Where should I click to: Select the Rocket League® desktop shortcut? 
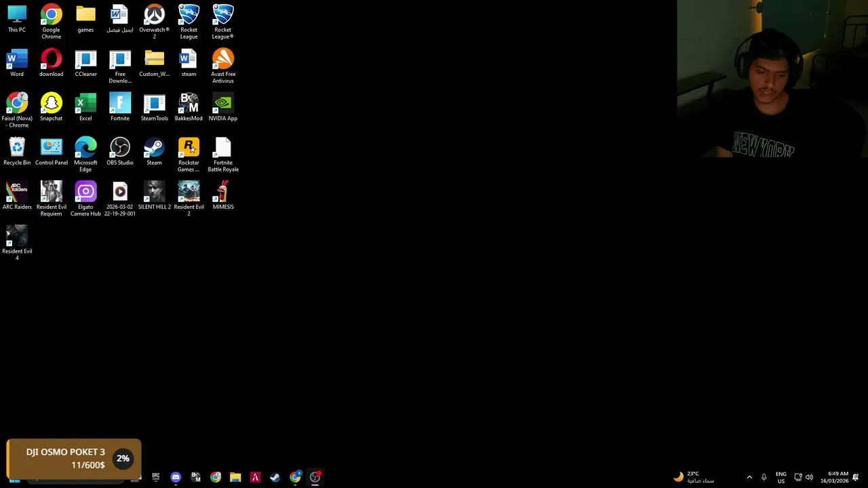point(223,22)
